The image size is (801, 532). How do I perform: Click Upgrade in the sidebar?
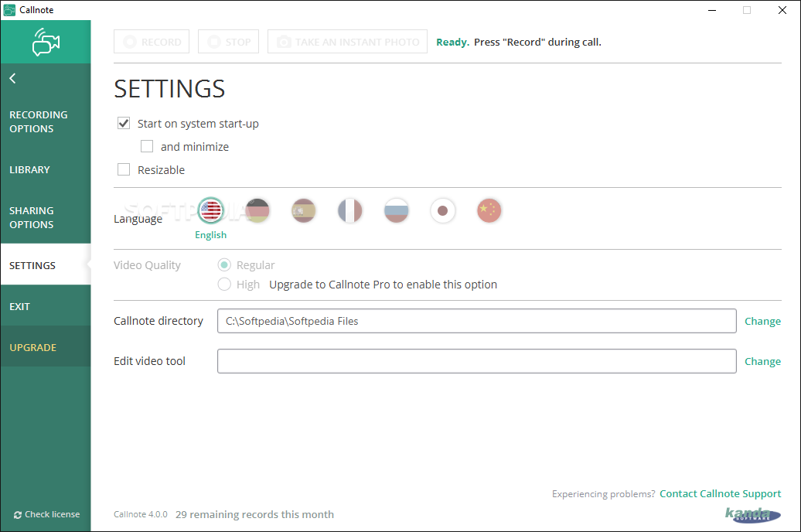(46, 347)
